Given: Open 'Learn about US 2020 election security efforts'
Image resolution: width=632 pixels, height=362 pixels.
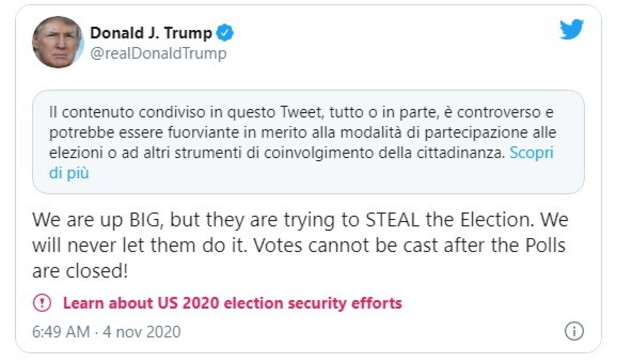Looking at the screenshot, I should pyautogui.click(x=233, y=303).
